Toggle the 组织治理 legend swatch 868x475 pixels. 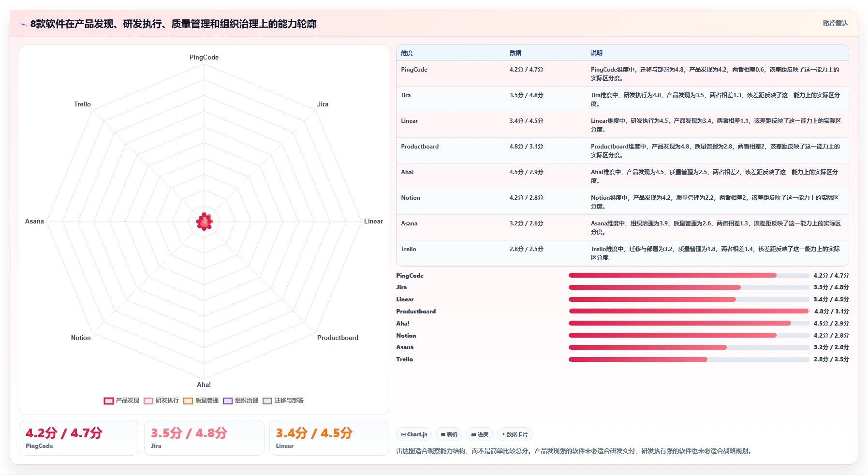pos(228,401)
